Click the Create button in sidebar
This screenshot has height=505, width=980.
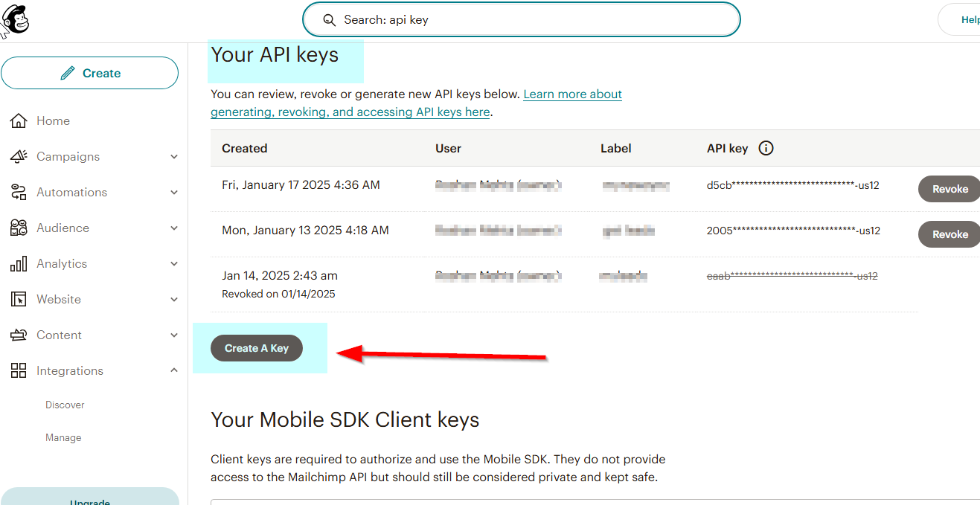coord(90,73)
